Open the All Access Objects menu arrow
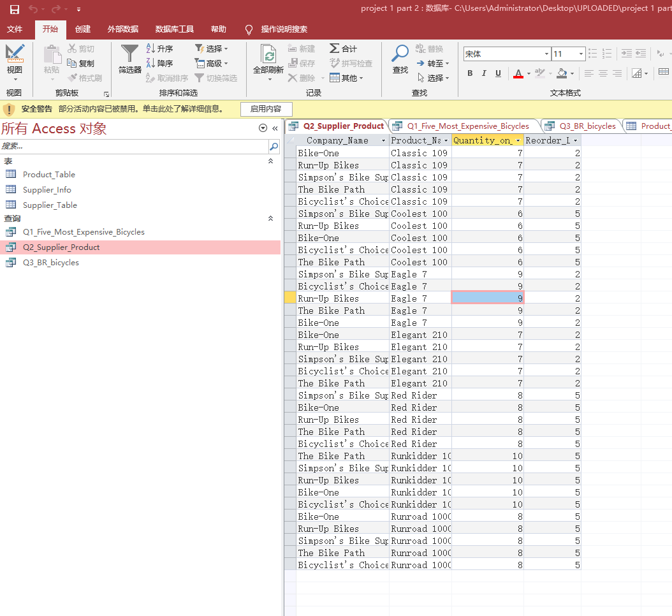 (263, 128)
